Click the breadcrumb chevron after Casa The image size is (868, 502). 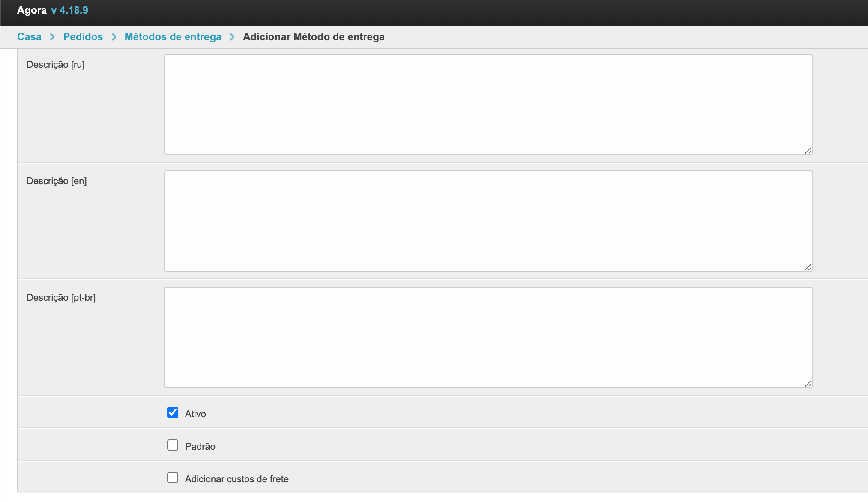(52, 37)
